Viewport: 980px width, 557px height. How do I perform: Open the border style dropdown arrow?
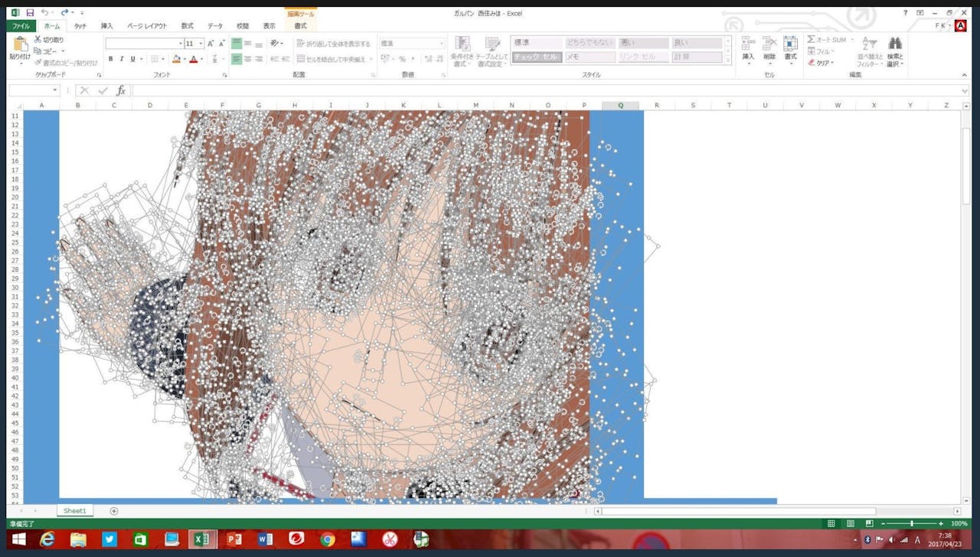point(164,59)
